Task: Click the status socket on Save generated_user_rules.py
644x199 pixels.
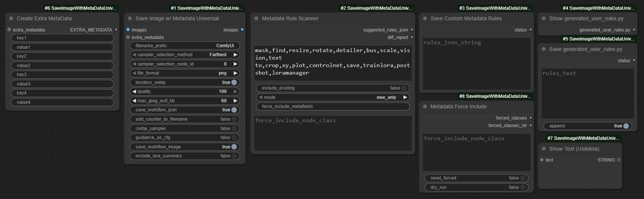Action: point(634,60)
